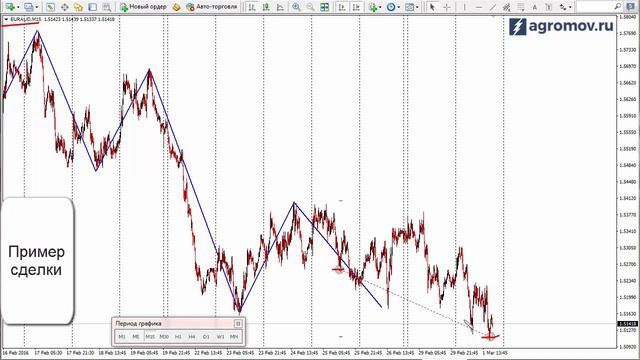
Task: Click the Arrows objects icon
Action: (563, 7)
